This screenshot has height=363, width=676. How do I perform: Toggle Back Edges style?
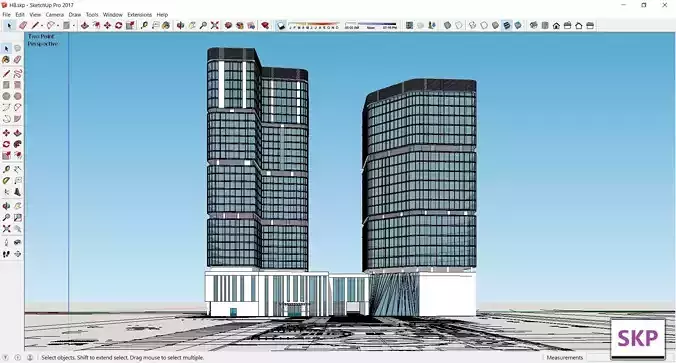459,25
